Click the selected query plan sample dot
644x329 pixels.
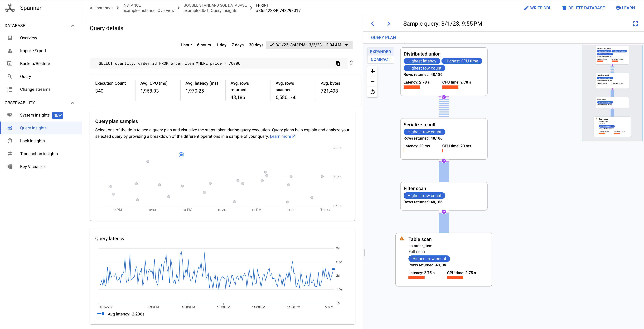[x=181, y=155]
